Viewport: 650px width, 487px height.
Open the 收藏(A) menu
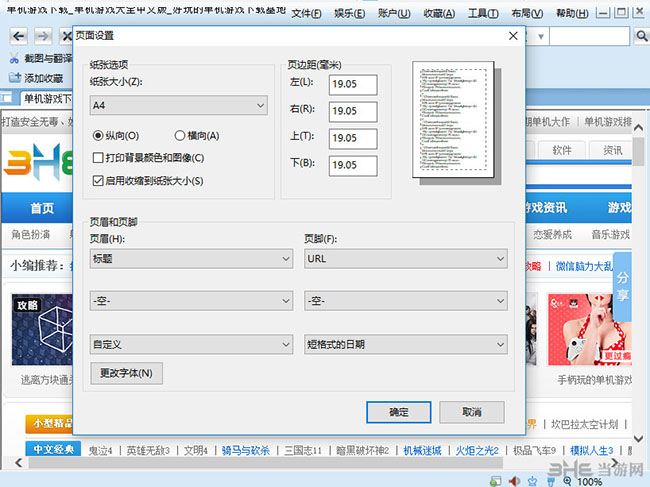tap(439, 13)
